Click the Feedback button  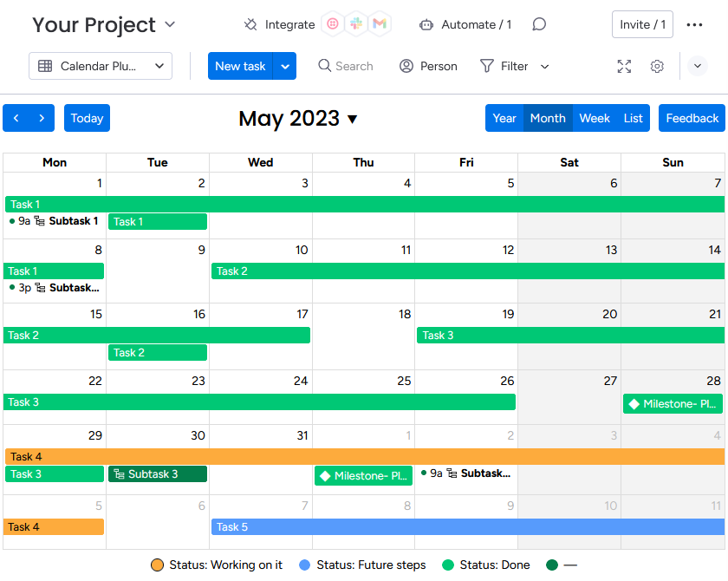(692, 118)
